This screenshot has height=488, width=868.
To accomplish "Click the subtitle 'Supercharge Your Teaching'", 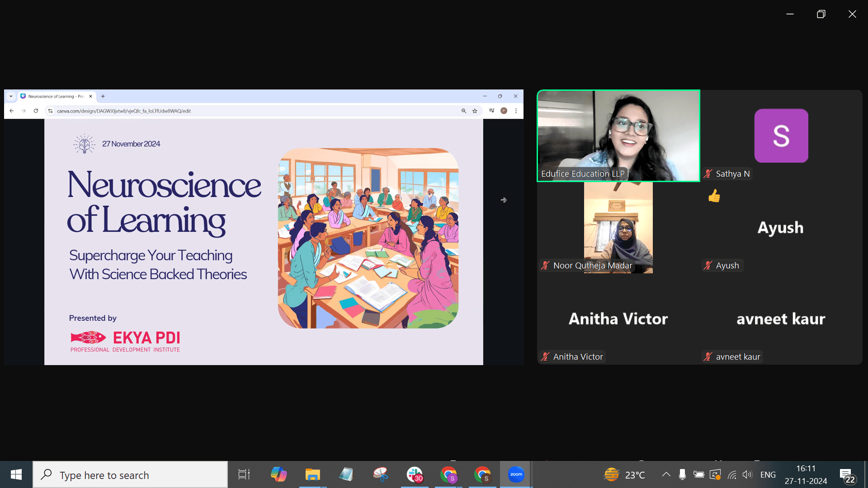I will (x=151, y=255).
